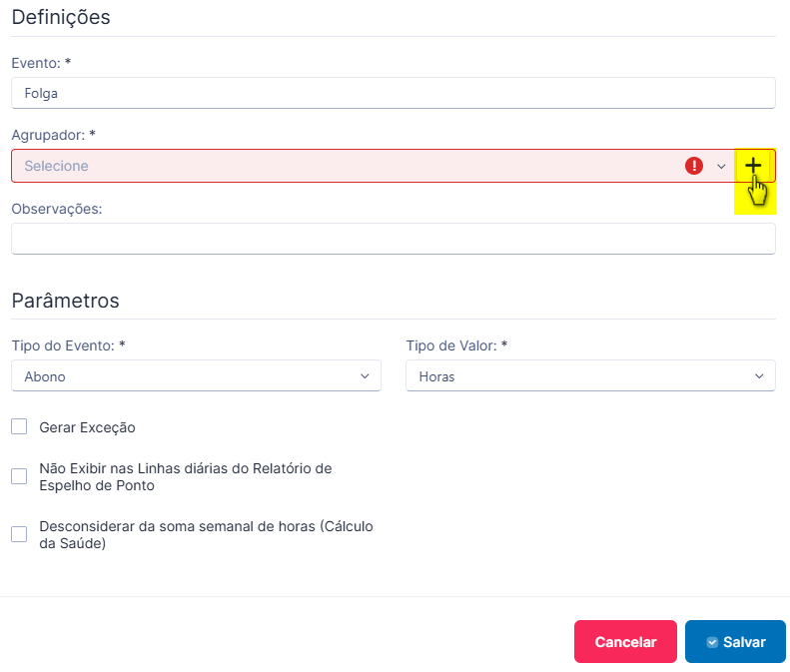Click the red error exclamation icon
790x672 pixels.
(x=694, y=166)
